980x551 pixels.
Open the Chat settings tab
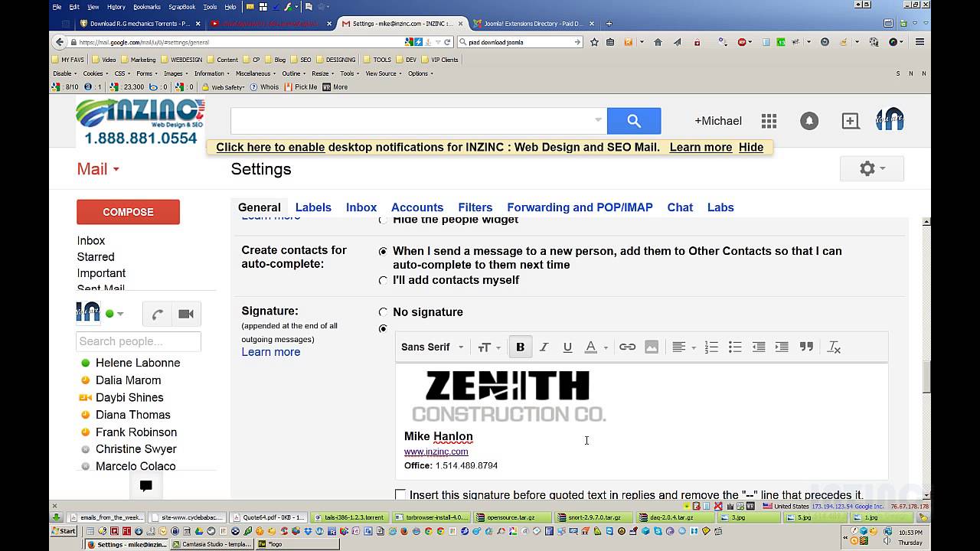[680, 207]
